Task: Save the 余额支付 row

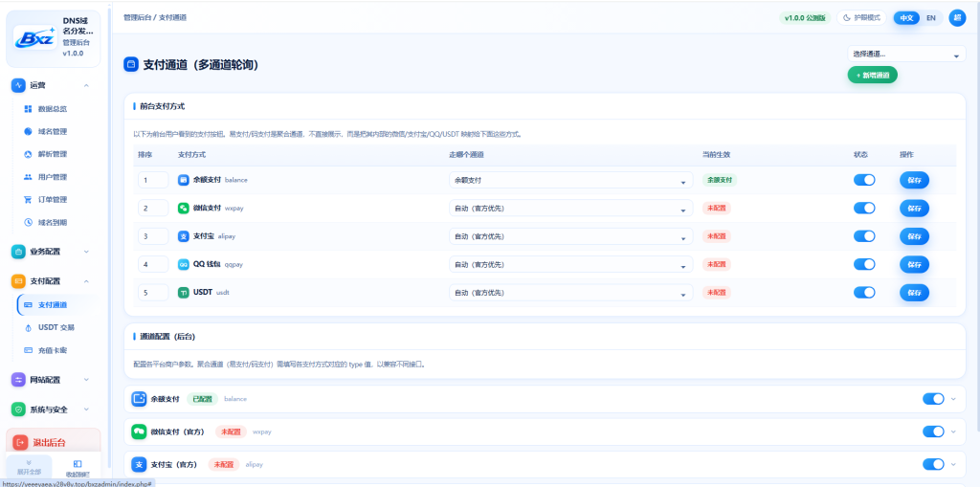Action: [x=914, y=180]
